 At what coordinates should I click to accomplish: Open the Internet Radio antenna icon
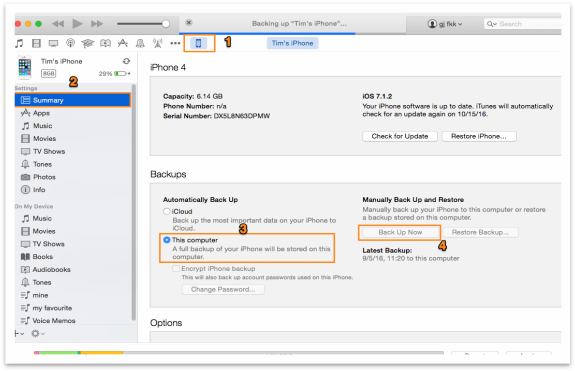click(158, 43)
